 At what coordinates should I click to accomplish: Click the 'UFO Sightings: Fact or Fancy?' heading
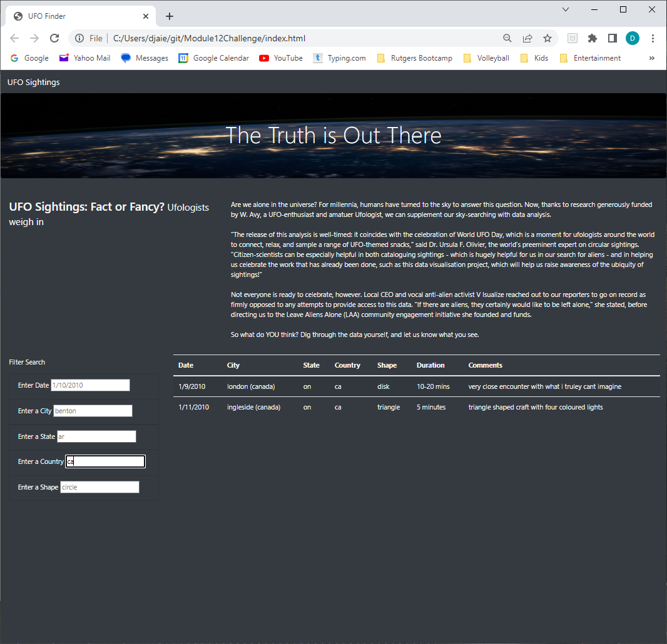tap(86, 206)
